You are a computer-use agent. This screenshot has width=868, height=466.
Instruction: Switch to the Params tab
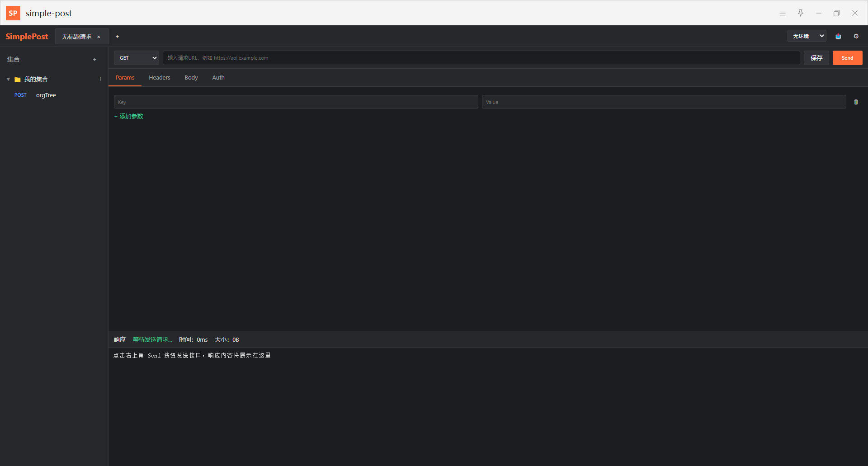tap(125, 78)
